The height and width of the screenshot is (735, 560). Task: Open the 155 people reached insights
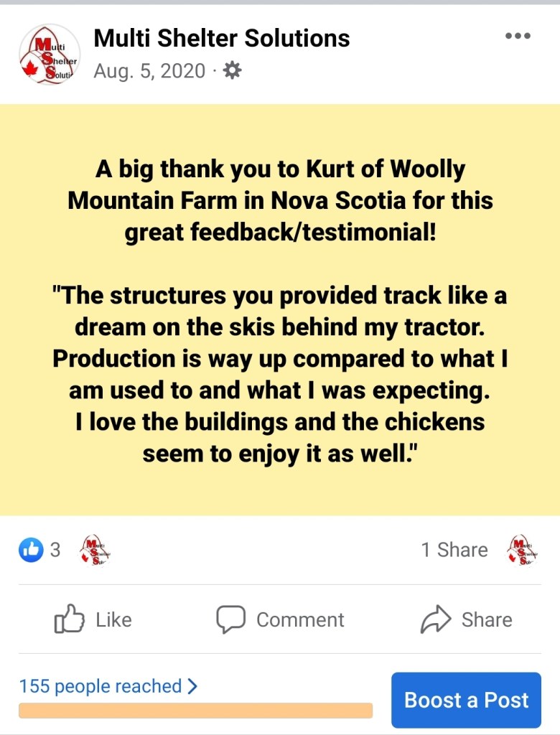(x=101, y=686)
